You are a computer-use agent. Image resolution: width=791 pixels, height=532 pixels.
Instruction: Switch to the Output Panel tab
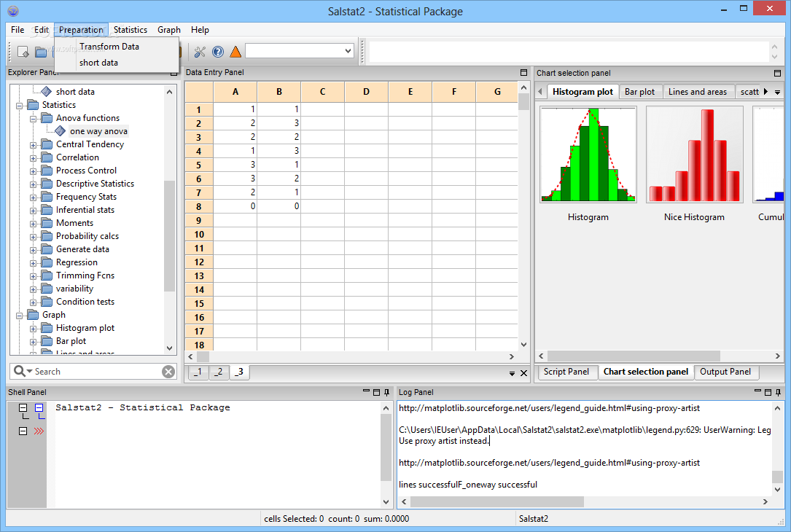coord(725,372)
